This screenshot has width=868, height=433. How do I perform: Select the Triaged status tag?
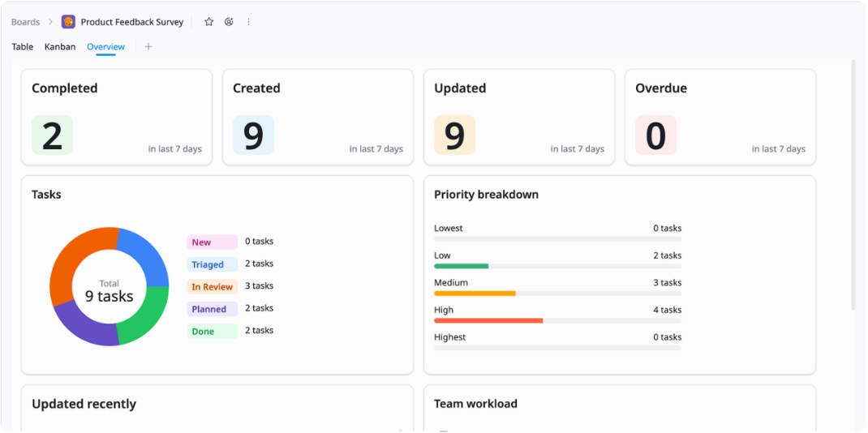[212, 264]
